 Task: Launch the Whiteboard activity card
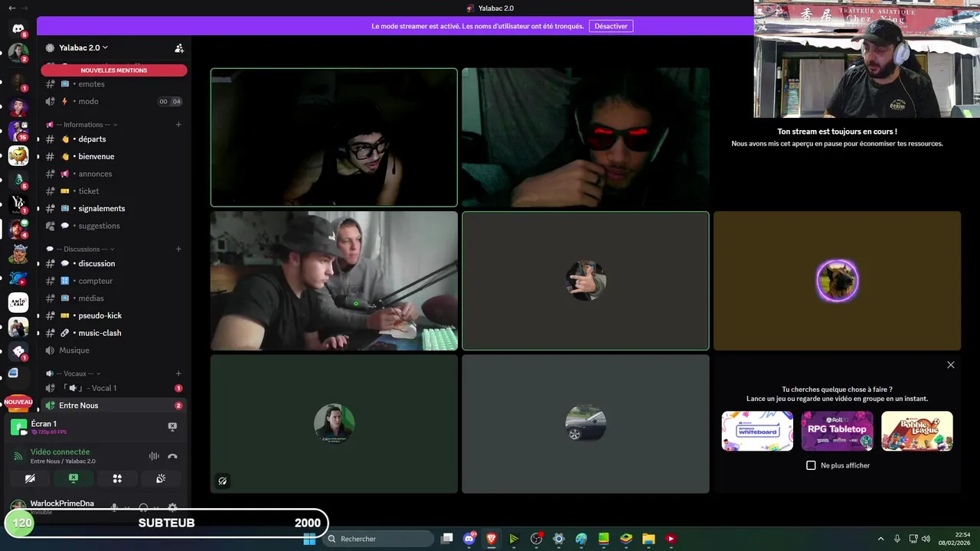757,431
